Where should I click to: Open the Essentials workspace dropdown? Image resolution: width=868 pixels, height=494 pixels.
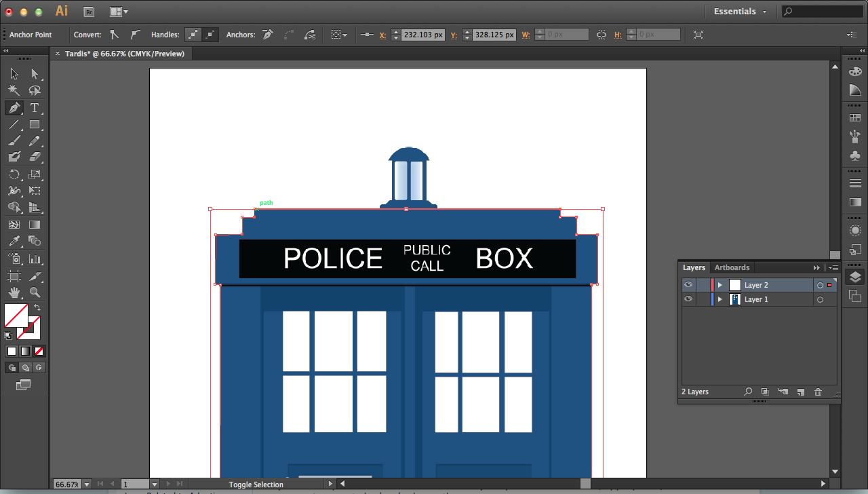point(741,12)
